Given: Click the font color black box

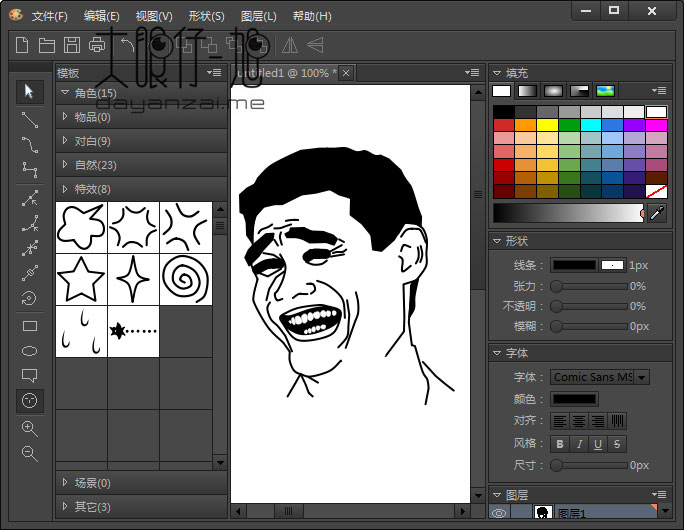Looking at the screenshot, I should pos(574,399).
